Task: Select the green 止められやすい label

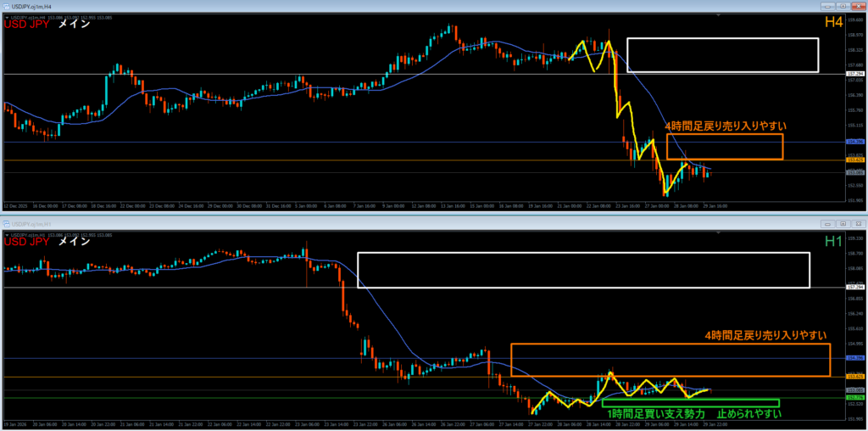Action: click(749, 414)
